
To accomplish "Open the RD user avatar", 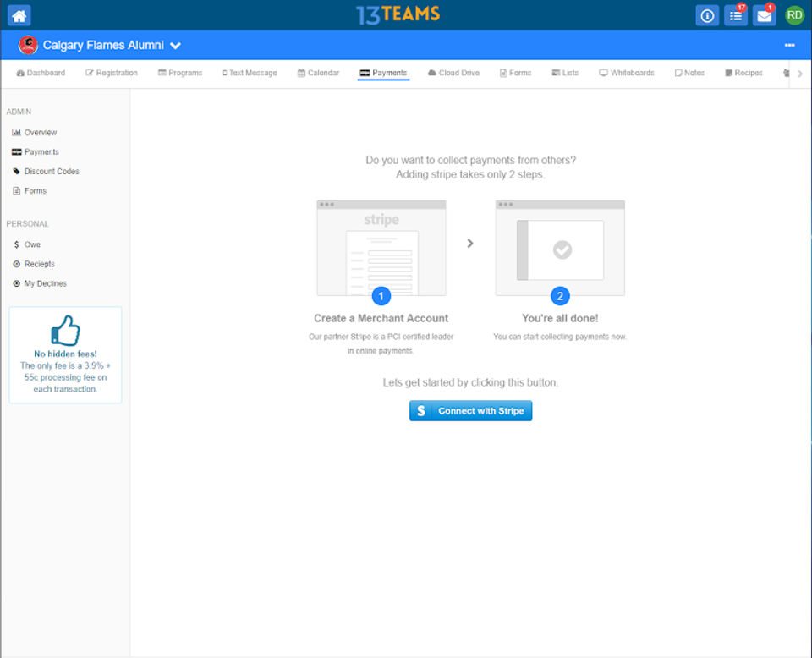I will tap(794, 15).
